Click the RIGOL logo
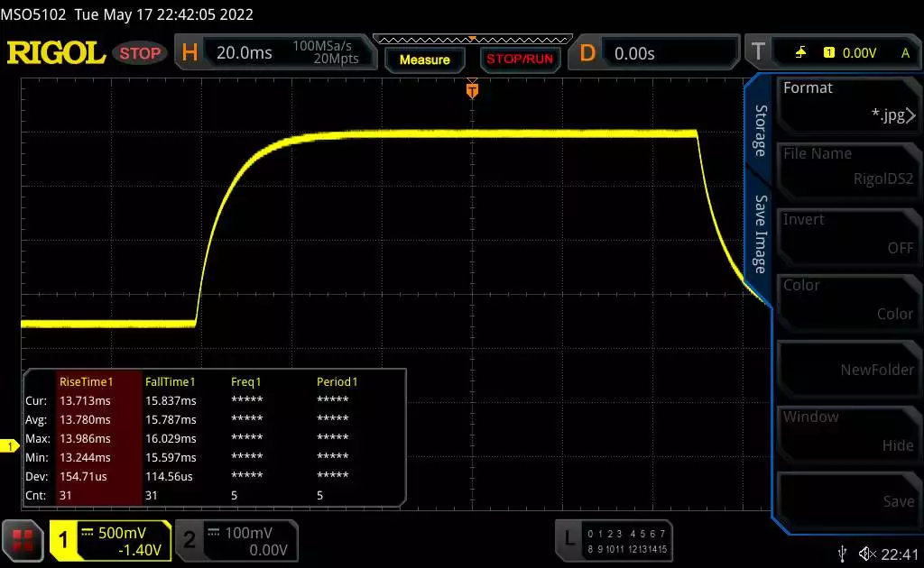 pos(56,53)
